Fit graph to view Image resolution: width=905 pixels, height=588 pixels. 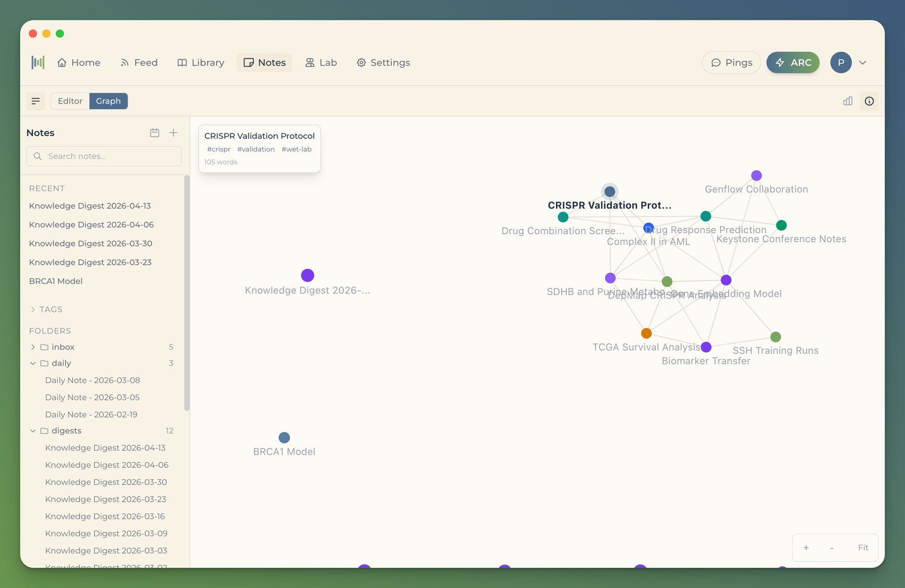click(x=863, y=547)
